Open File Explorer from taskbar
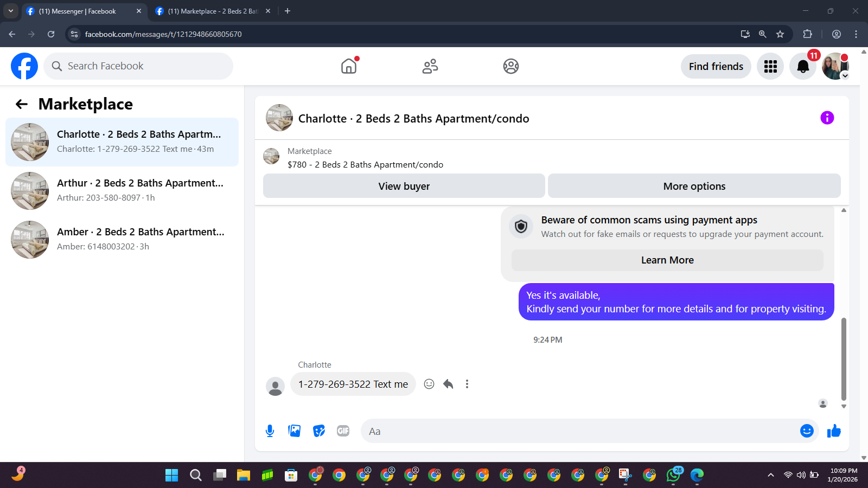Viewport: 868px width, 488px height. tap(243, 476)
